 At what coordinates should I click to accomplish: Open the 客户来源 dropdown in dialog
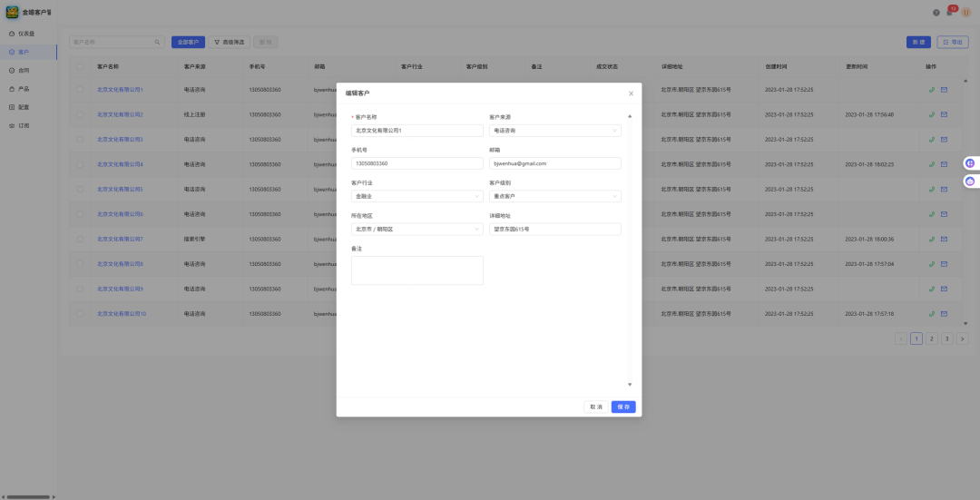(555, 131)
